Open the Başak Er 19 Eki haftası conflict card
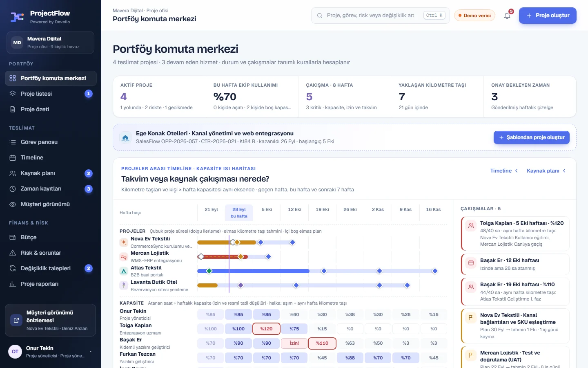Screen dimensions: 588x368 click(515, 292)
